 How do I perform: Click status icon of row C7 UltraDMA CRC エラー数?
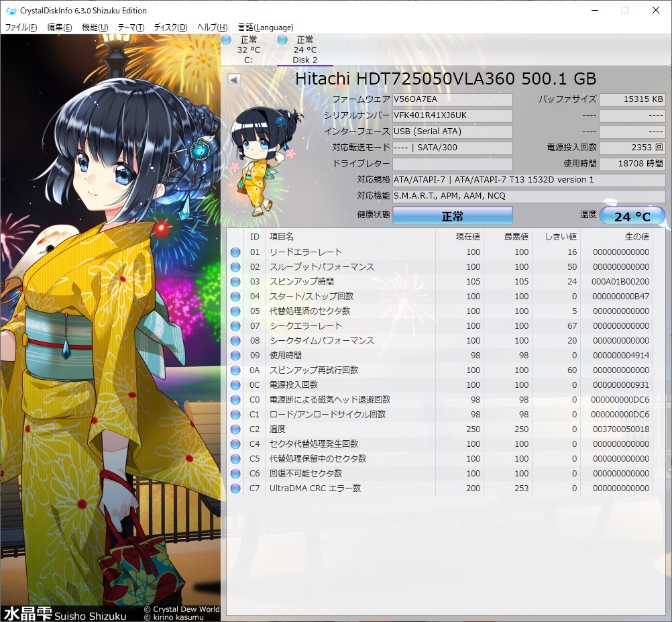click(x=235, y=488)
